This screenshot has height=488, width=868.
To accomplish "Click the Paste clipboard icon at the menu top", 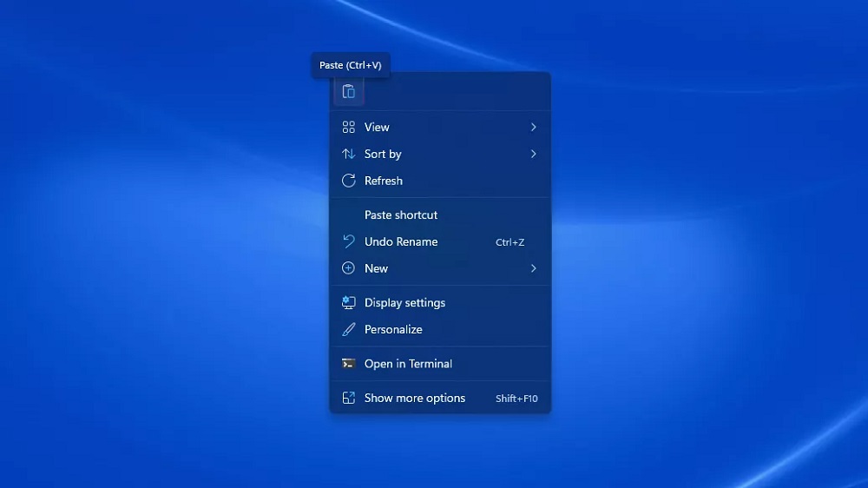I will [348, 91].
